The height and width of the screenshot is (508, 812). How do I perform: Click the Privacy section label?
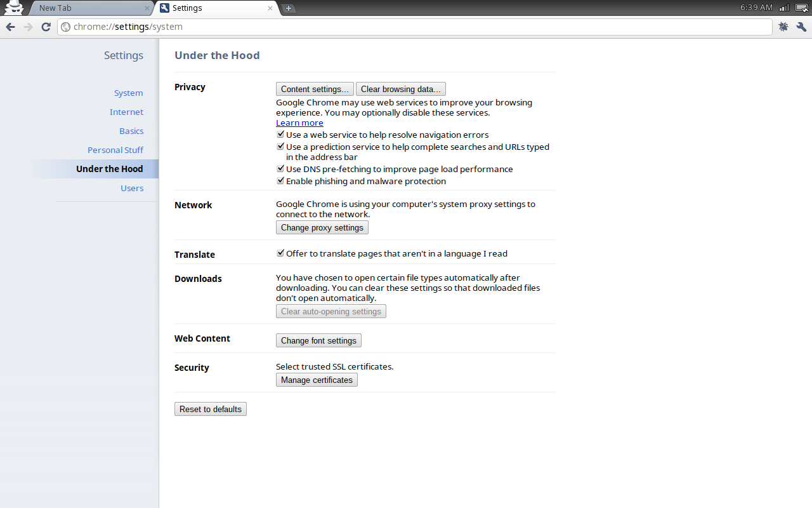[x=190, y=87]
